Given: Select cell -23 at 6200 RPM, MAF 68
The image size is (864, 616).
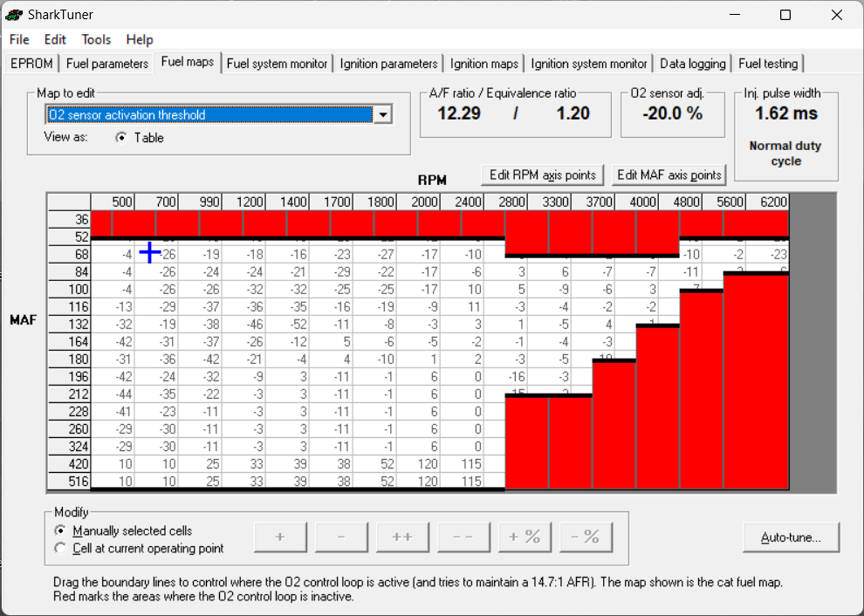Looking at the screenshot, I should click(x=768, y=254).
